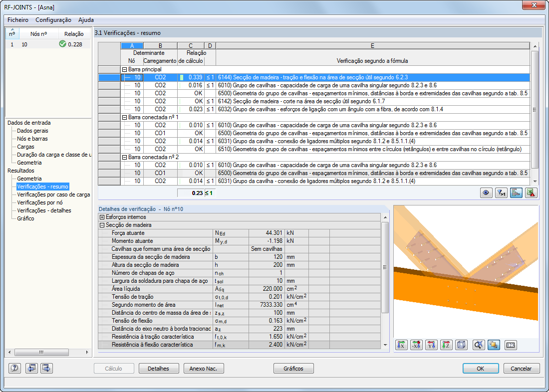Click the zoom-all magnifier icon

click(x=478, y=345)
